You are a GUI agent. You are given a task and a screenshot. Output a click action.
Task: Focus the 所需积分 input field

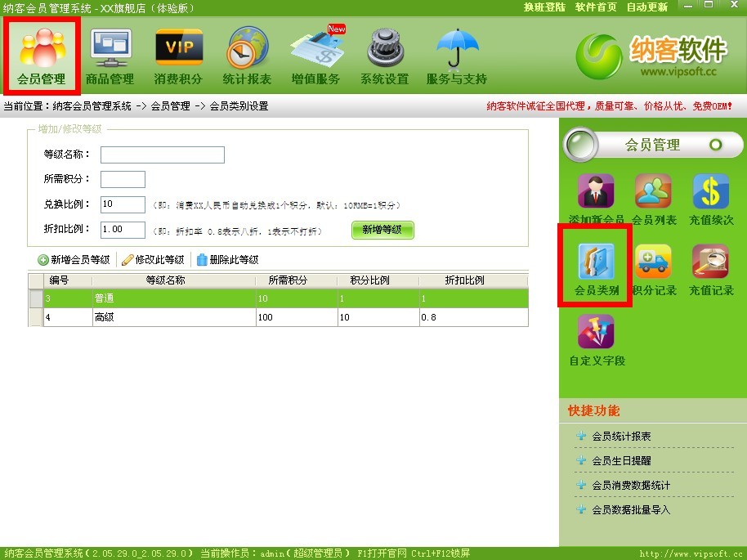coord(123,179)
